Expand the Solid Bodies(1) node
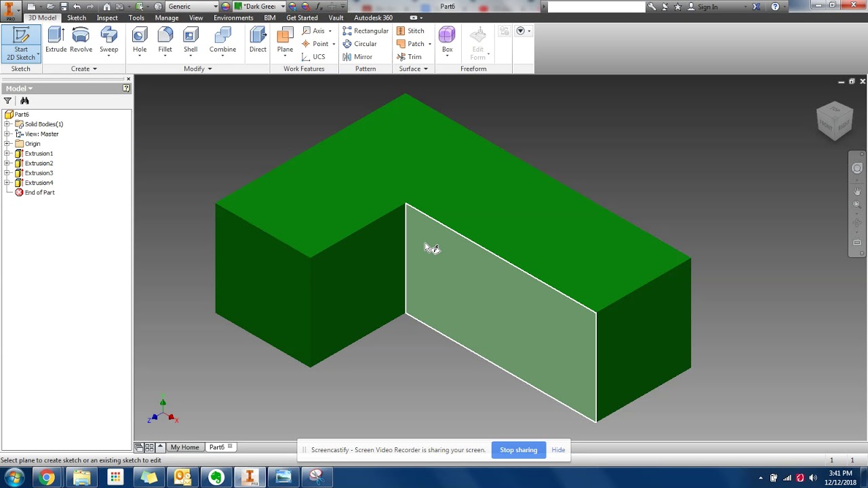Image resolution: width=868 pixels, height=488 pixels. click(7, 124)
